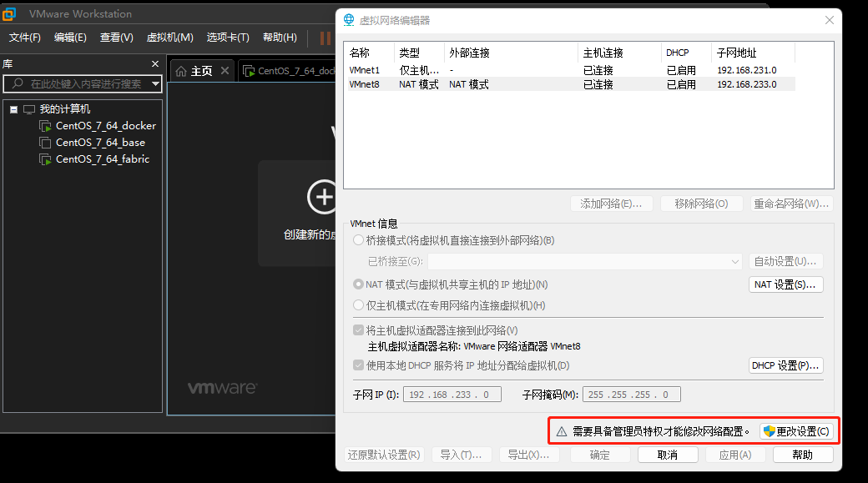Collapse the 我的计算机 tree node
Viewport: 868px width, 483px height.
(x=14, y=109)
